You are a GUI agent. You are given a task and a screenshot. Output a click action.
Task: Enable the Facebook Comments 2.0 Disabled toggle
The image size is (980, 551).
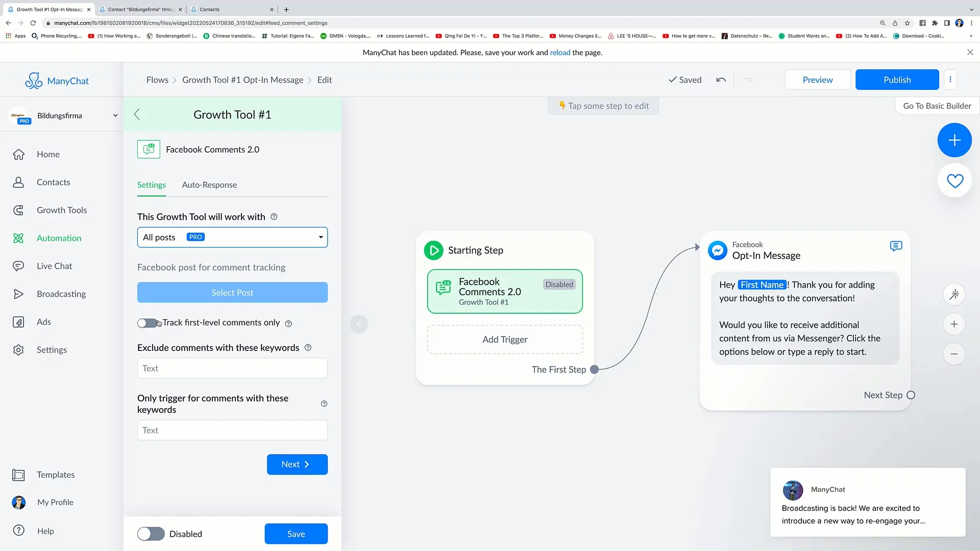click(x=150, y=534)
